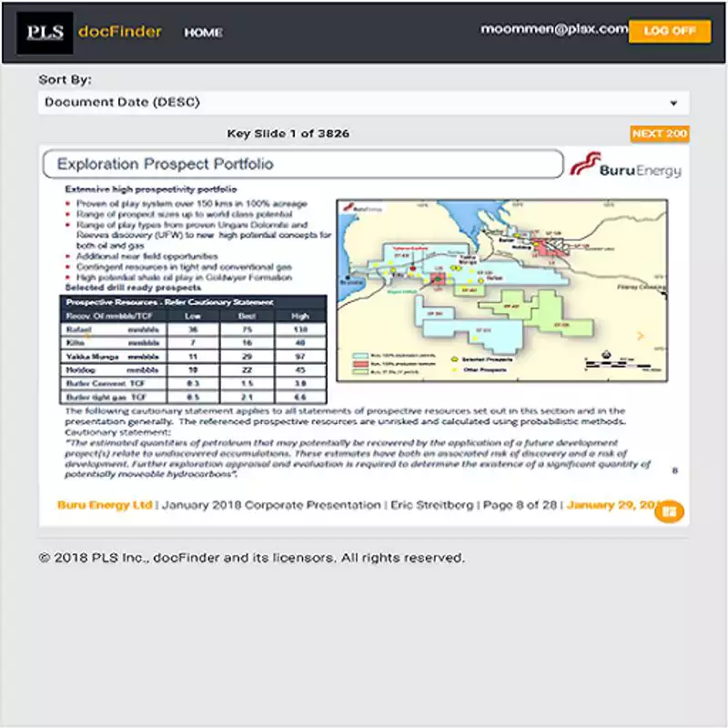Select 'January 2018 Corporate Presentation' caption text

271,505
